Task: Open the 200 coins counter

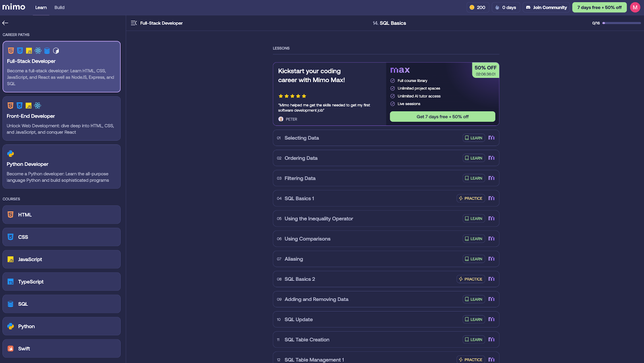Action: (x=477, y=7)
